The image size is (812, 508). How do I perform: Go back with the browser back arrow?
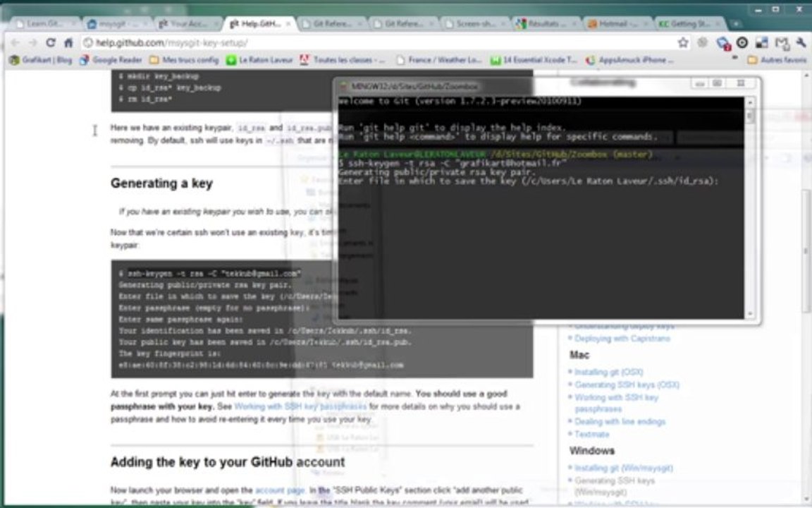(16, 42)
